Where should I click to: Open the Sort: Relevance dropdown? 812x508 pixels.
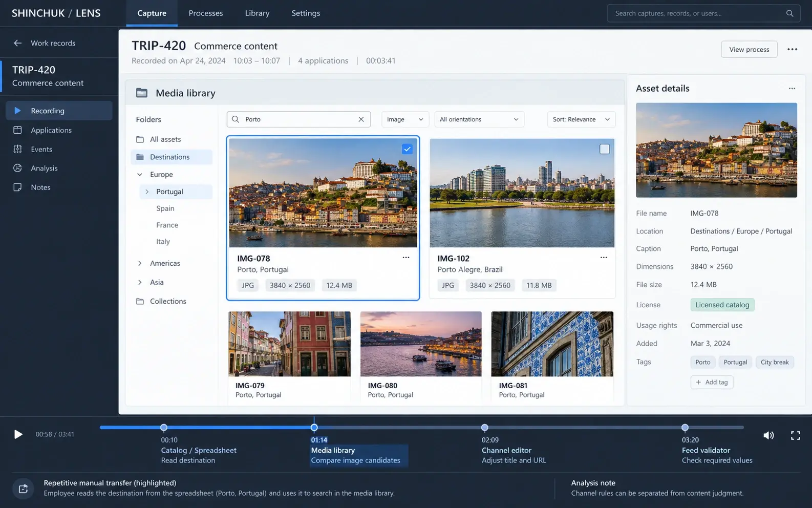581,119
